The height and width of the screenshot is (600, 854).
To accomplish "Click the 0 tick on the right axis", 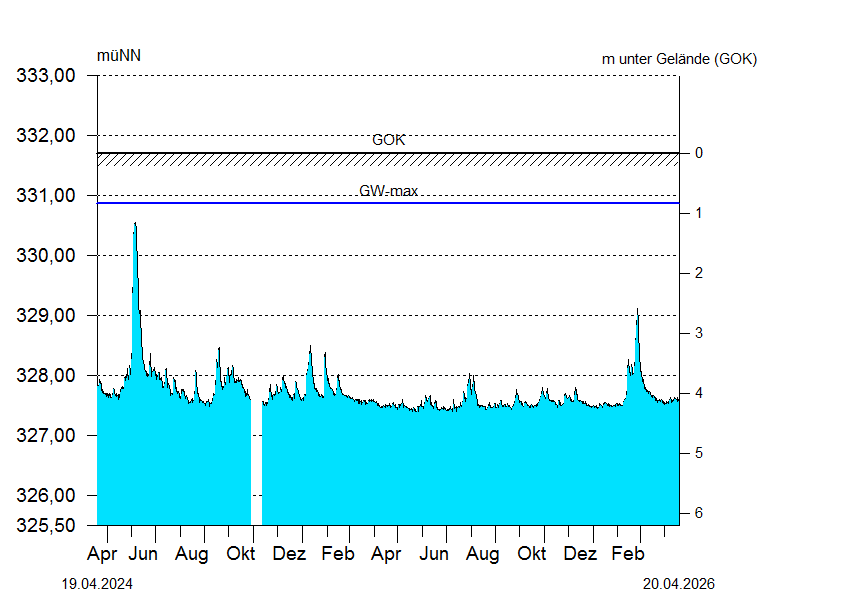I will (699, 153).
